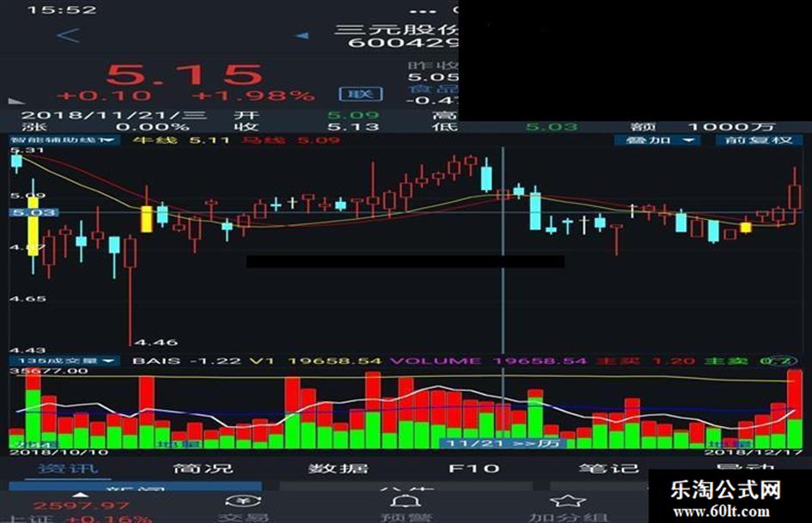Tap the close price 5.13 value
This screenshot has width=812, height=523.
352,127
